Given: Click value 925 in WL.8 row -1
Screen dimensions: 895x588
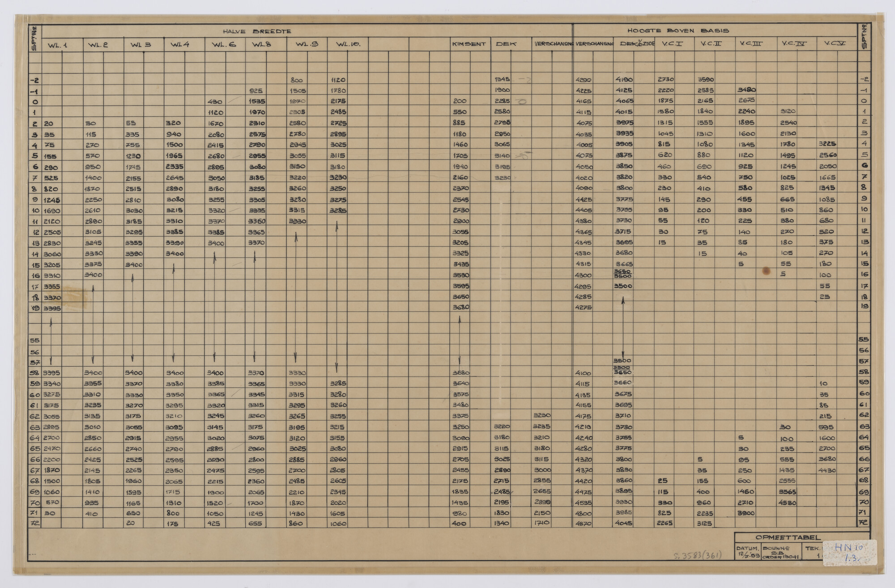Looking at the screenshot, I should tap(256, 91).
